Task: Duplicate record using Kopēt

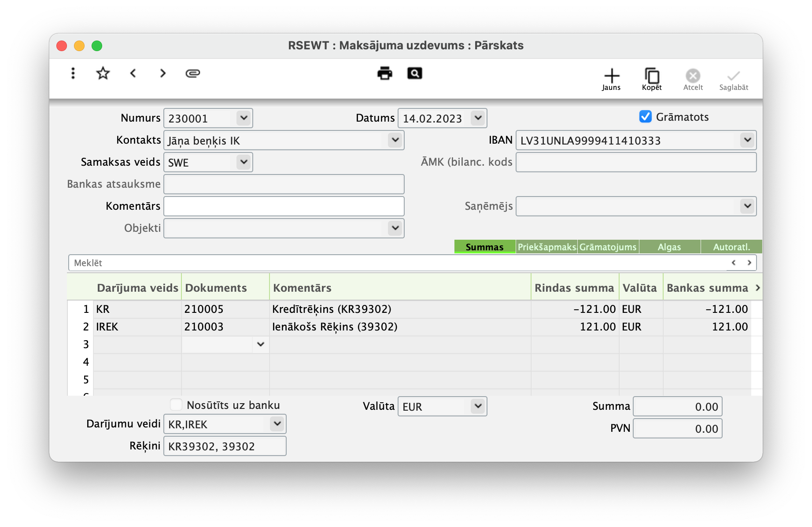Action: click(x=652, y=79)
